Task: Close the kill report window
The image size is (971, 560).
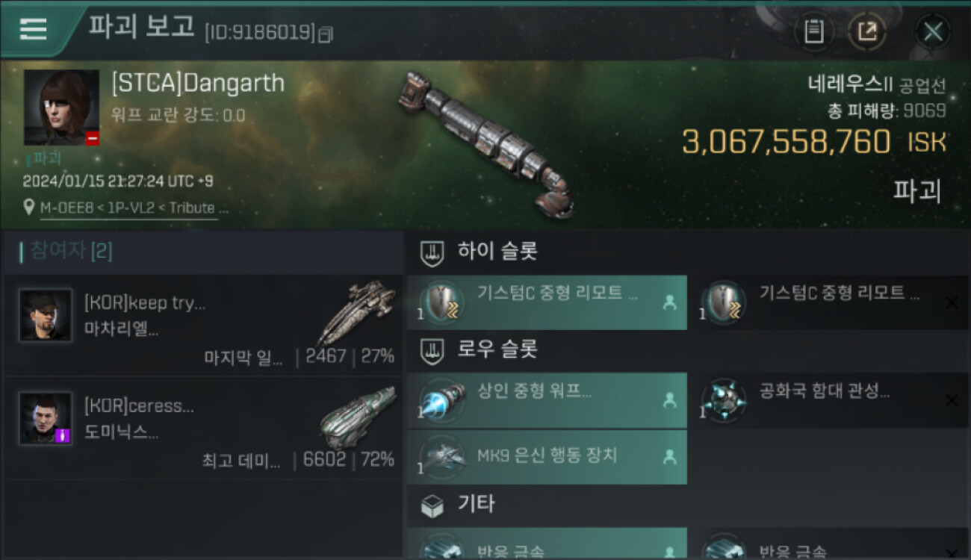Action: pyautogui.click(x=933, y=31)
